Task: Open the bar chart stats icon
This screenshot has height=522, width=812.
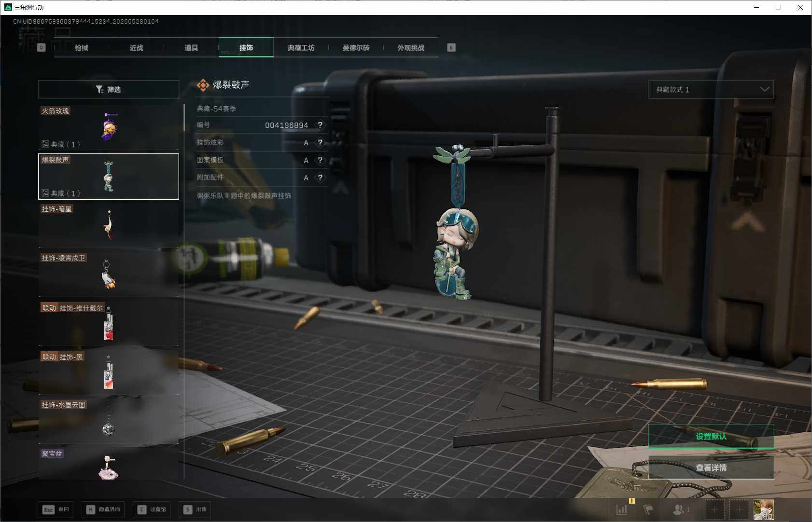Action: 622,509
